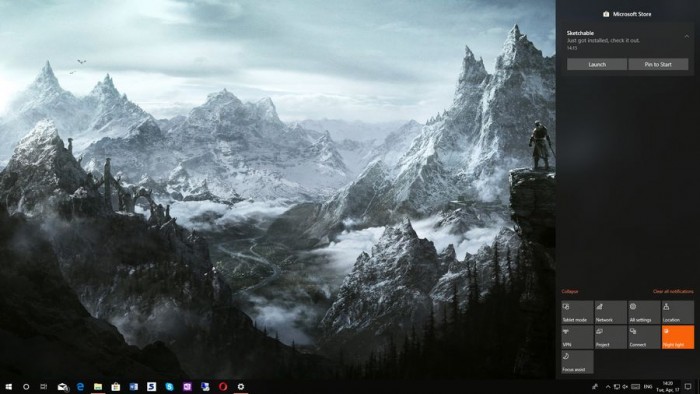Open the Project quick action tile
Screen dimensions: 700x394
pyautogui.click(x=610, y=337)
